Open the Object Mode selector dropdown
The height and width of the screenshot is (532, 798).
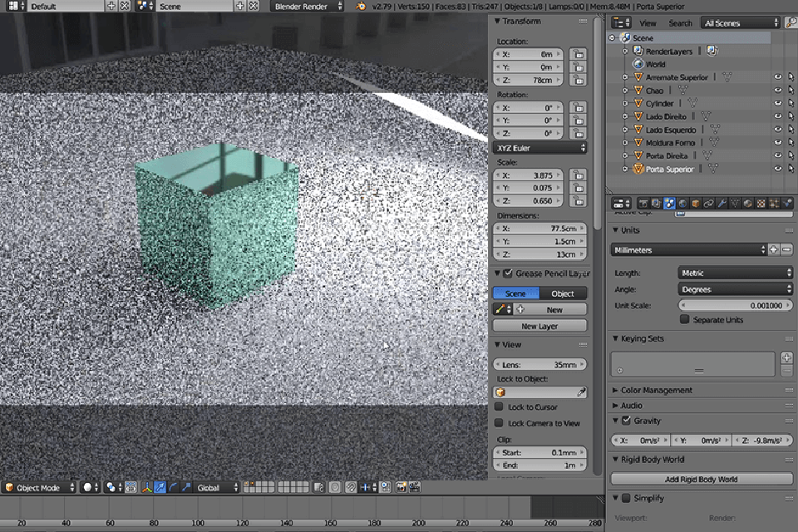click(38, 488)
